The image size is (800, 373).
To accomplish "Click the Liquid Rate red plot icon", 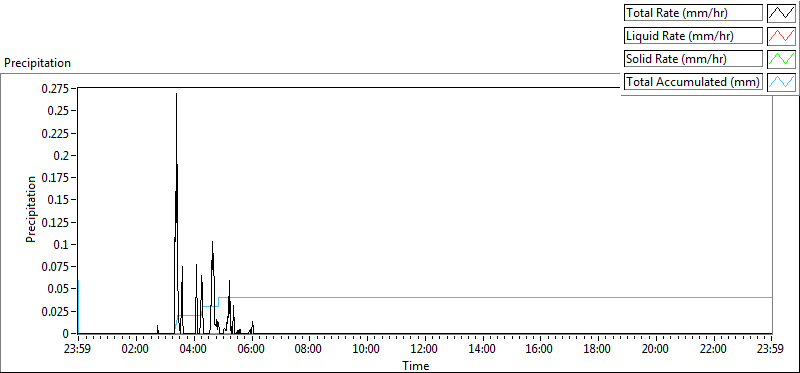I will pyautogui.click(x=781, y=36).
